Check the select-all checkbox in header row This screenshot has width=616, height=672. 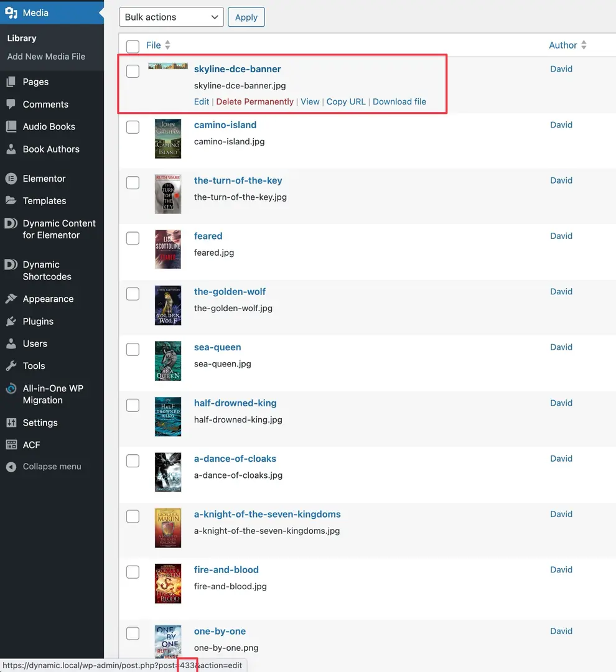(133, 46)
